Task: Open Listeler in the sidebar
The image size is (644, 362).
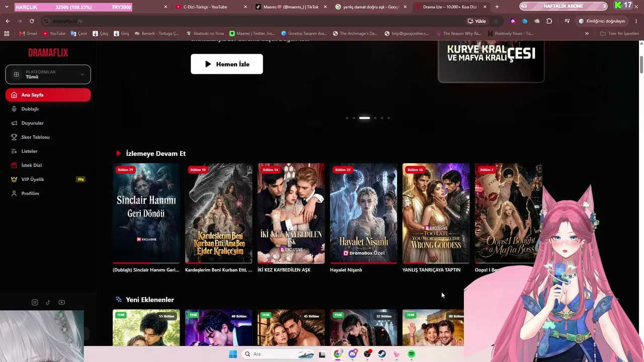Action: click(48, 151)
